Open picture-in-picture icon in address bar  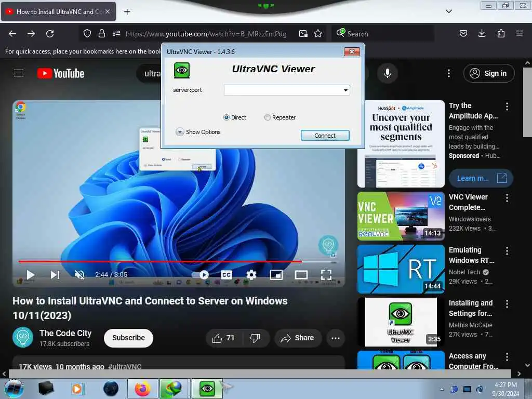[x=303, y=34]
